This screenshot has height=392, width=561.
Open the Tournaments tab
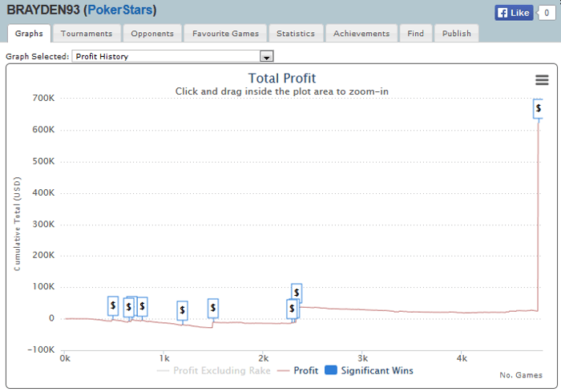click(87, 34)
